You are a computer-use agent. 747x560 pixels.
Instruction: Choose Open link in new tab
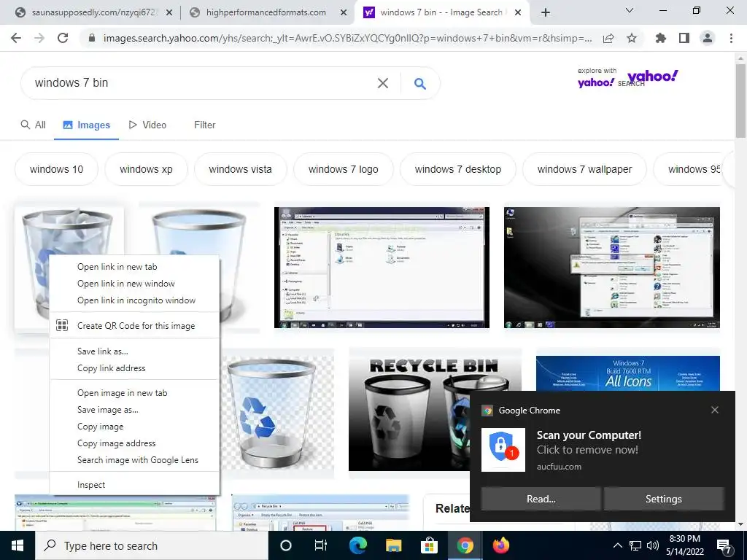(x=134, y=267)
